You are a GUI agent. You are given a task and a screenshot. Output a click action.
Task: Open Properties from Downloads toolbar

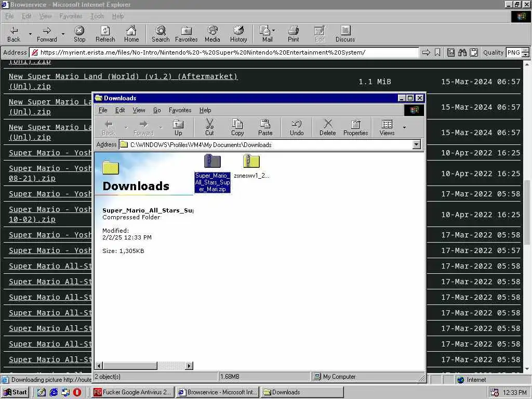[355, 128]
